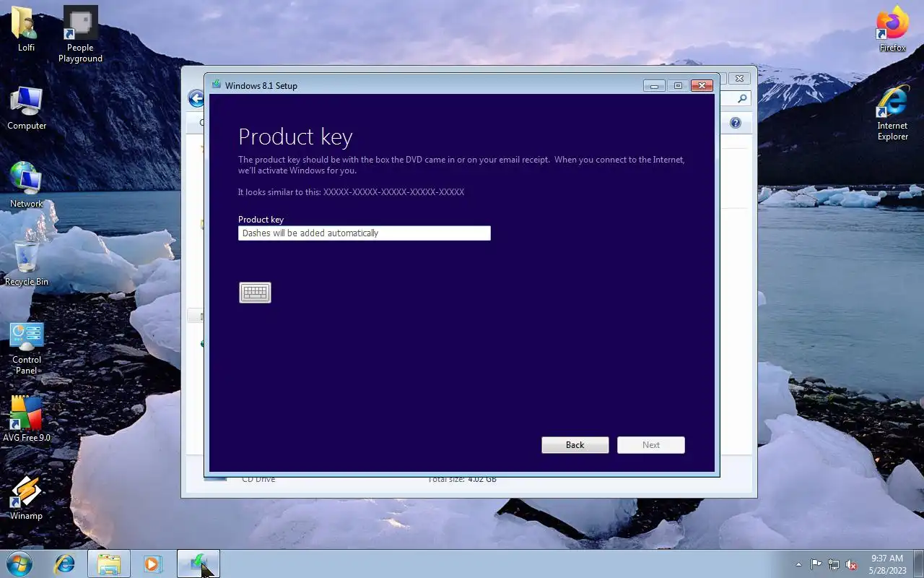The image size is (924, 578).
Task: Open the on-screen keyboard in Setup
Action: tap(255, 293)
